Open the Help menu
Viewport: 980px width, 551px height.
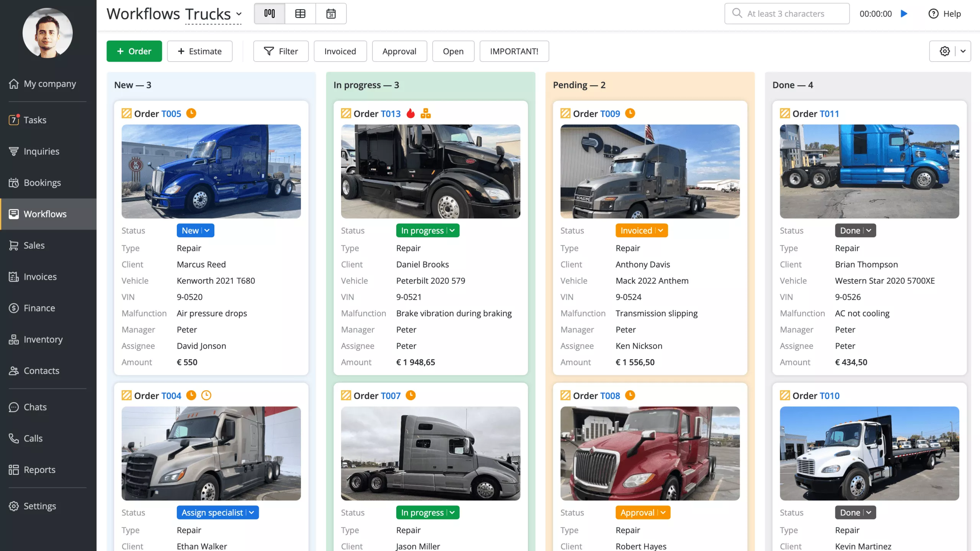click(x=945, y=14)
